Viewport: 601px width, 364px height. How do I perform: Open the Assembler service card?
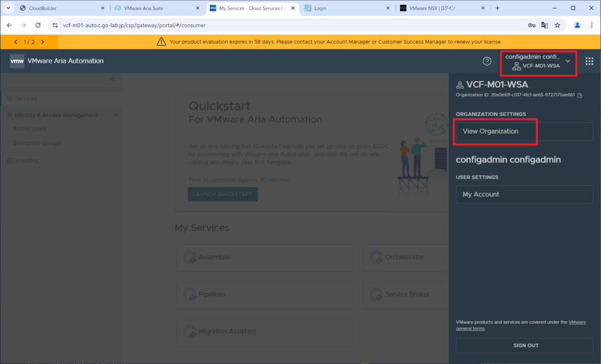pyautogui.click(x=265, y=257)
